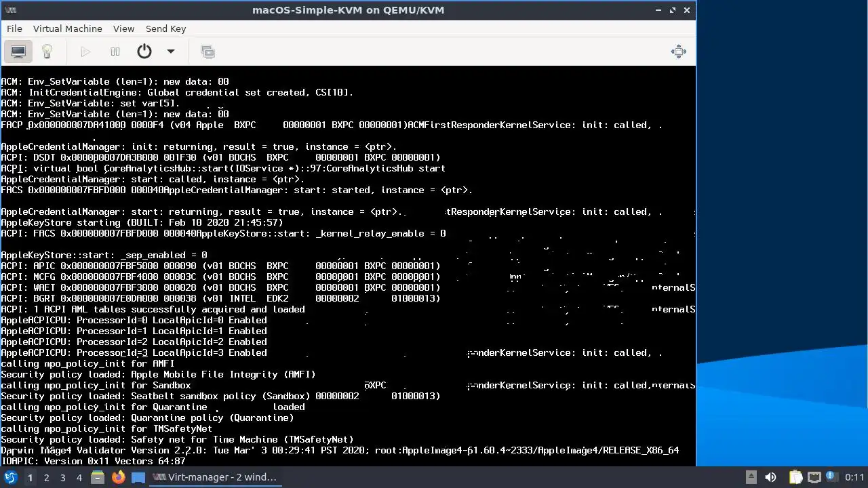Screen dimensions: 868x488
Task: Click 'AppleACPICPU: ProcessorId=0' console line
Action: [134, 320]
